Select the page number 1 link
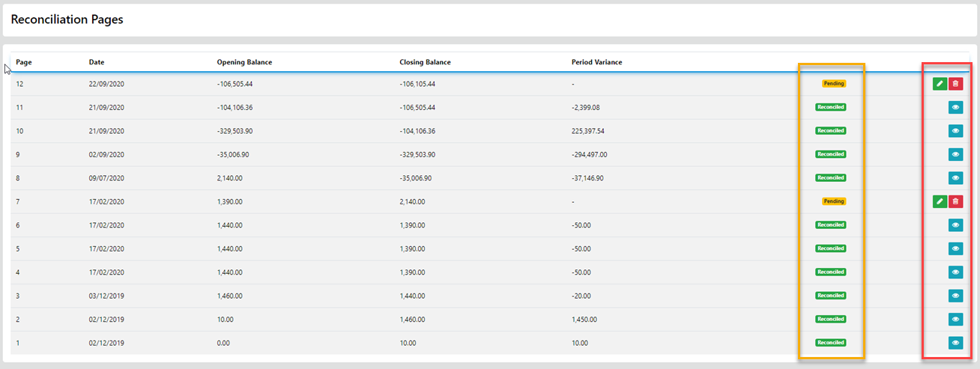Viewport: 980px width, 369px height. (x=18, y=343)
